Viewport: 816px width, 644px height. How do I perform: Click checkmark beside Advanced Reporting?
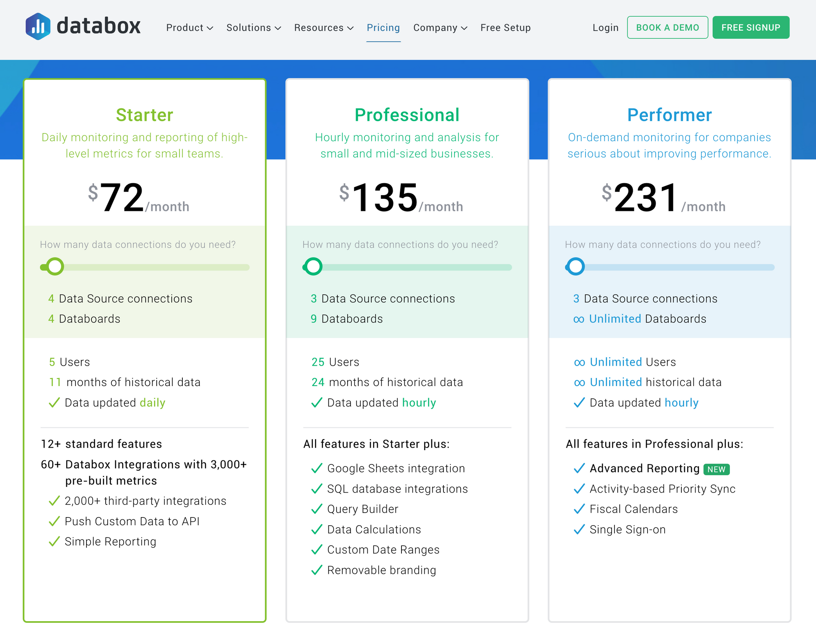click(579, 468)
